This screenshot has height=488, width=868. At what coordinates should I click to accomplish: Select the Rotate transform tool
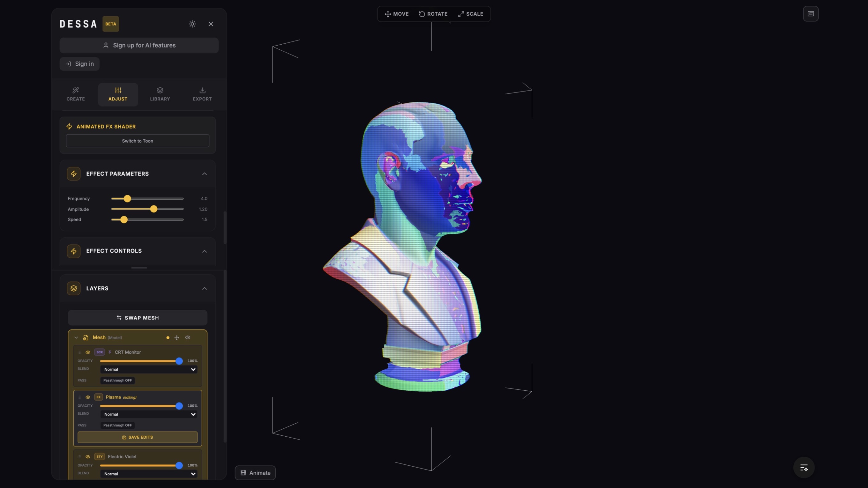coord(433,14)
